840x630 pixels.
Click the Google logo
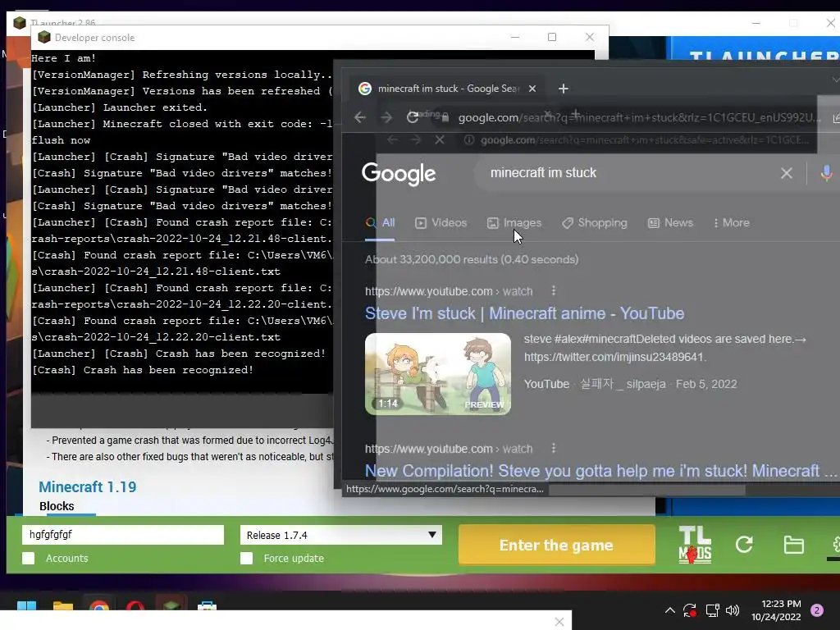[x=399, y=174]
